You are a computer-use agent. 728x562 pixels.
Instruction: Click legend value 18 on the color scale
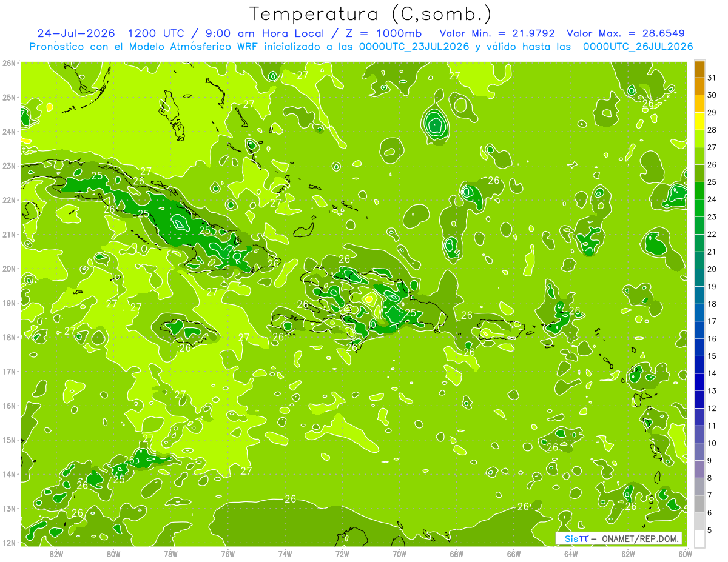(x=712, y=304)
